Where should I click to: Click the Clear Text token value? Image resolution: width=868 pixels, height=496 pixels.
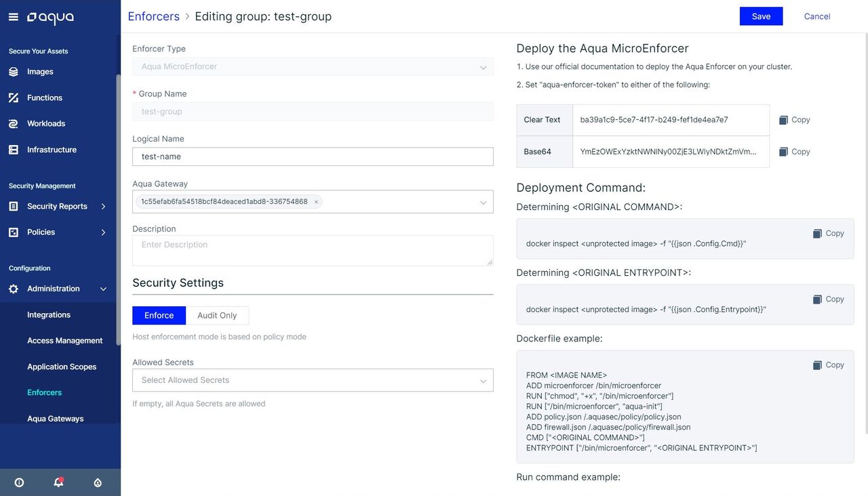[x=654, y=120]
